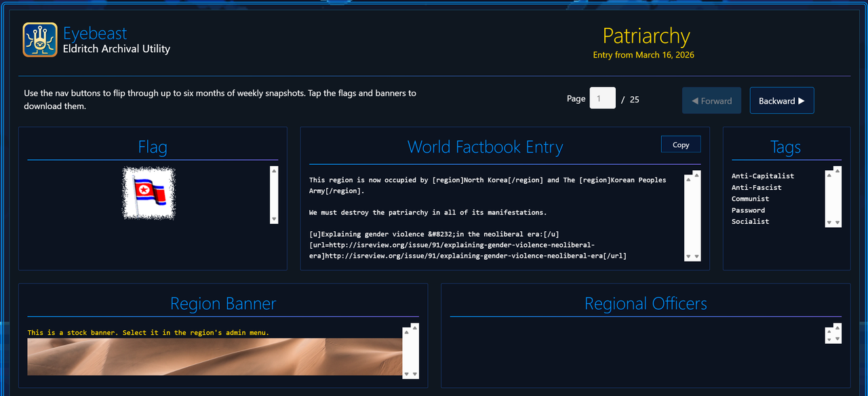The width and height of the screenshot is (868, 396).
Task: Select the Password tag
Action: [749, 211]
